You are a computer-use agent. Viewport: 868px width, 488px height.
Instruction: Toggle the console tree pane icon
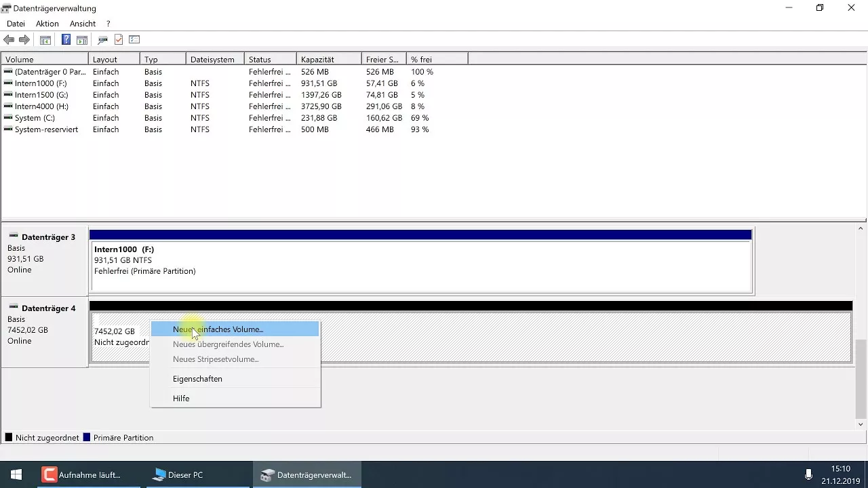point(45,39)
